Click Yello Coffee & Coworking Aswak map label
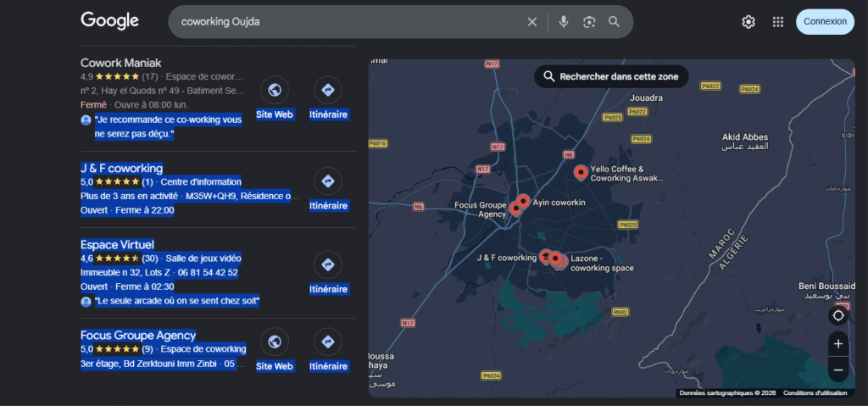Viewport: 868px width, 406px height. 626,174
